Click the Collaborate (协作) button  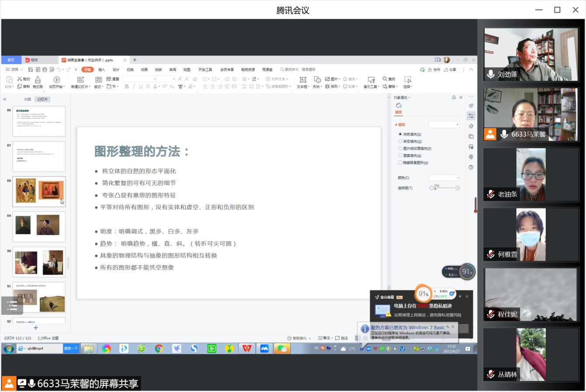[x=434, y=69]
